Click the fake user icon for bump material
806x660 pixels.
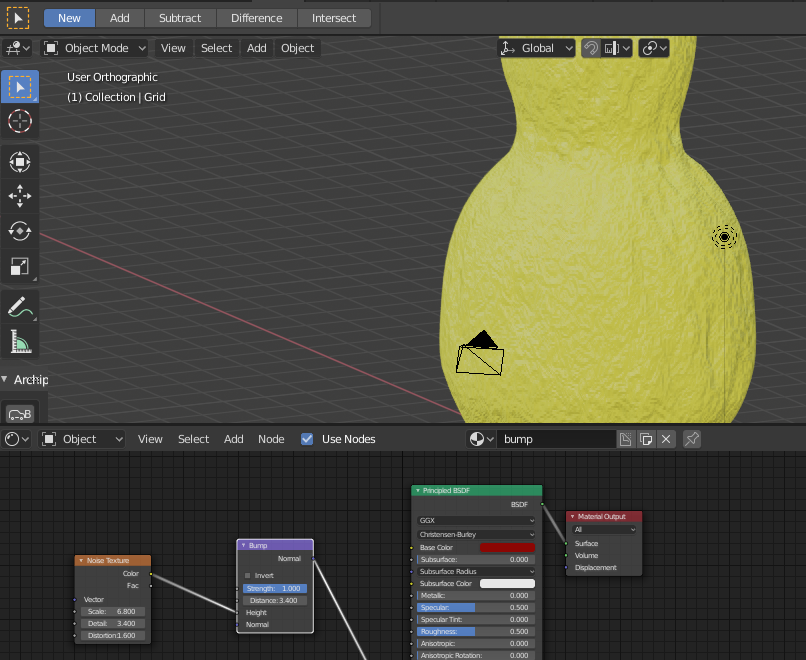pos(626,439)
